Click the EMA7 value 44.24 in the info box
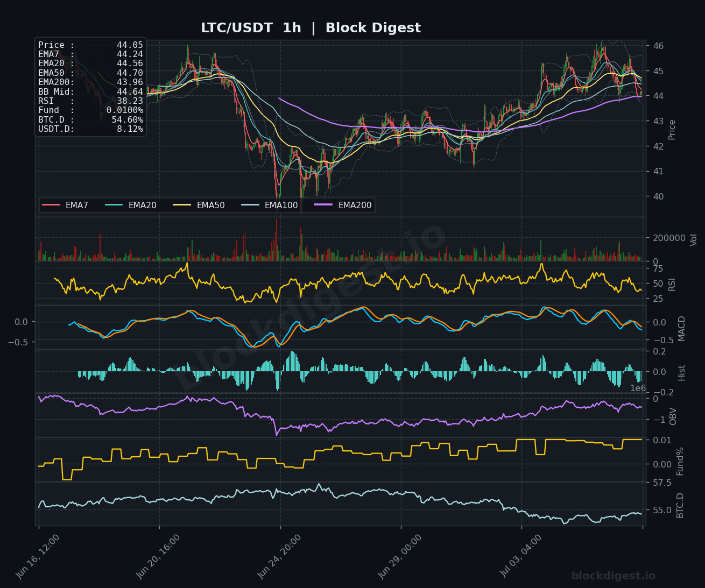Screen dimensions: 705x588 pyautogui.click(x=130, y=54)
